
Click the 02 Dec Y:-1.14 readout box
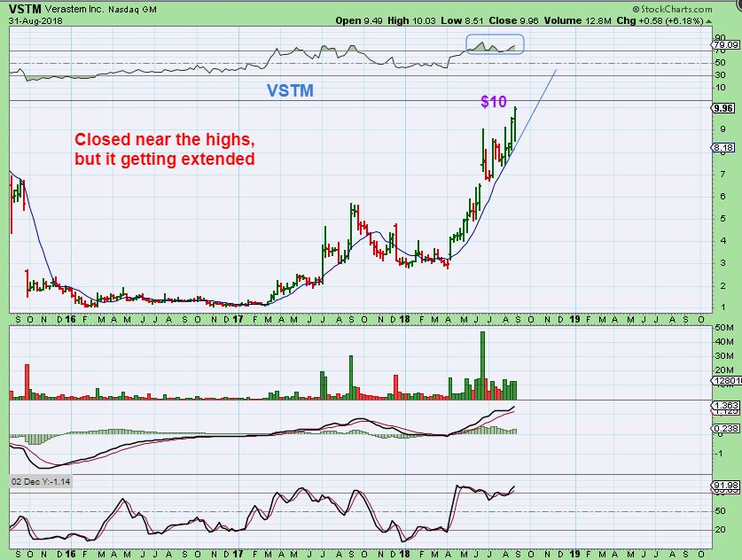point(41,481)
